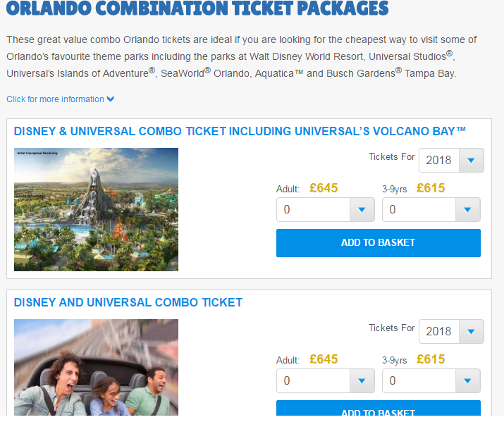The image size is (504, 422).
Task: Click the chevron beside 'Click for more information'
Action: point(111,99)
